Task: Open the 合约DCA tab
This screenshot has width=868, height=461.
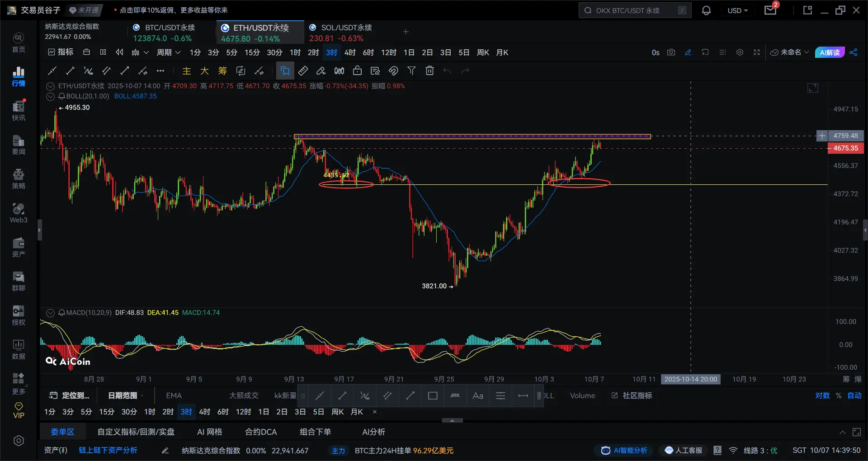Action: 261,432
